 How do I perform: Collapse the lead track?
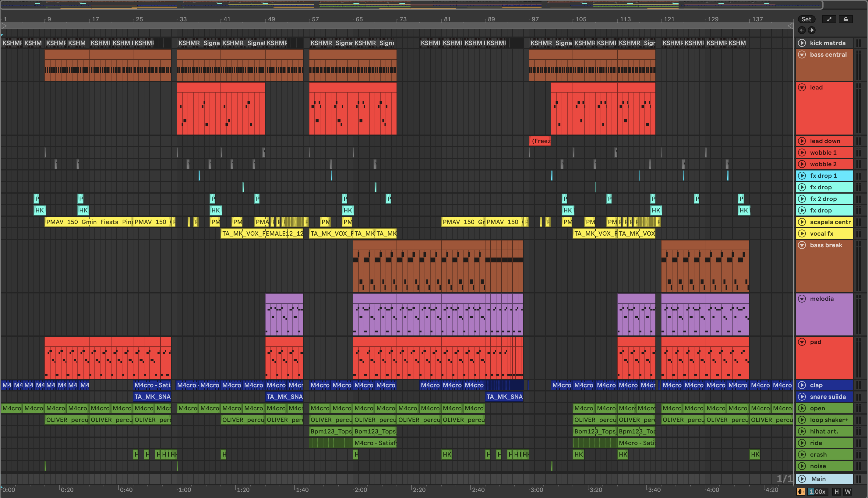point(802,88)
